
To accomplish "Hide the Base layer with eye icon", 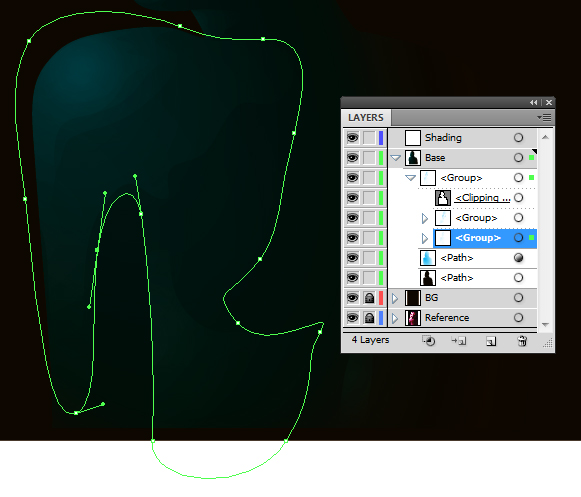I will pyautogui.click(x=352, y=158).
